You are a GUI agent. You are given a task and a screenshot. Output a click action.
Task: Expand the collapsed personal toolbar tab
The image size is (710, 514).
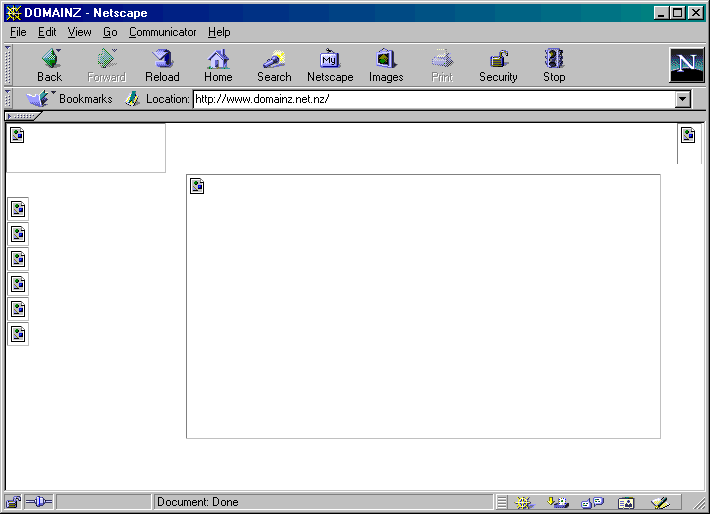[22, 116]
